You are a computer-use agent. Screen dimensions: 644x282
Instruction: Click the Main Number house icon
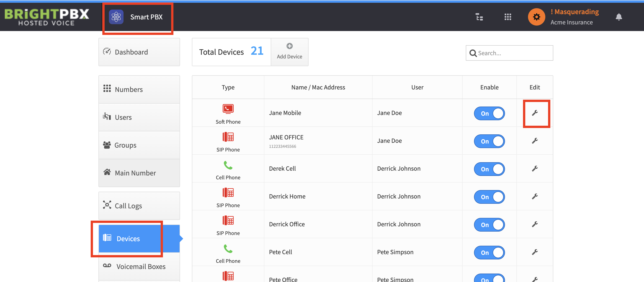[107, 172]
